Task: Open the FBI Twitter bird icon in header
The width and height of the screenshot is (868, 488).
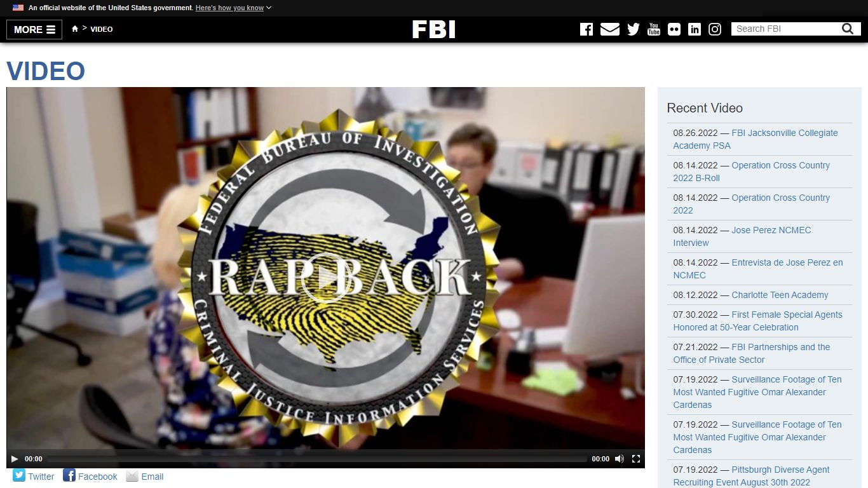Action: (x=634, y=29)
